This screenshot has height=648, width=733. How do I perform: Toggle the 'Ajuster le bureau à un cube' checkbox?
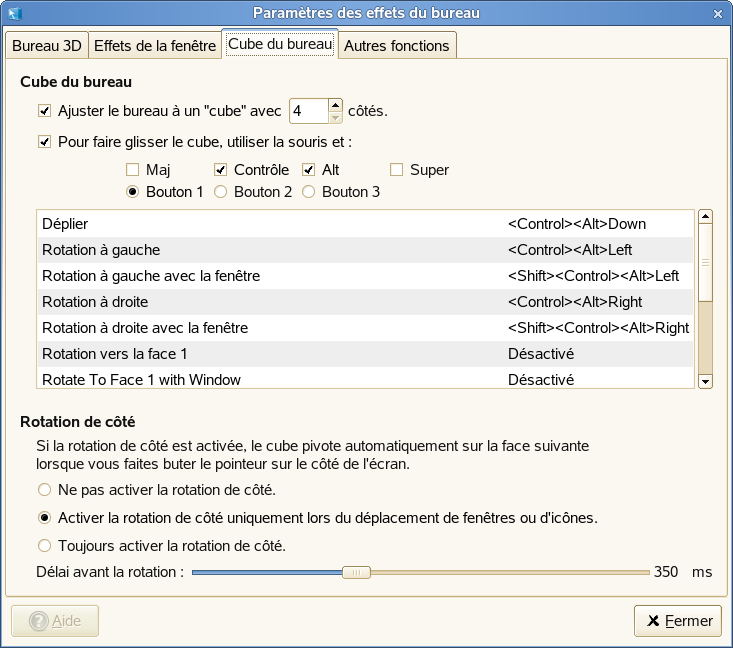coord(44,111)
